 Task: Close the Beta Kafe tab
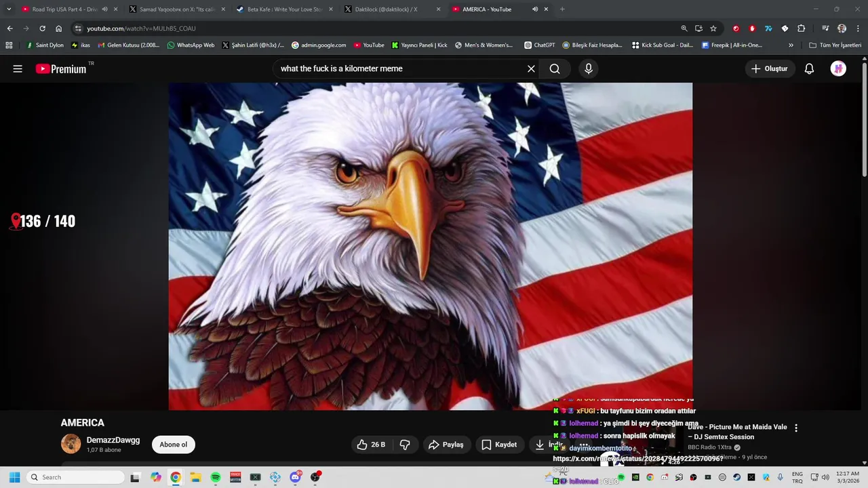pyautogui.click(x=331, y=9)
